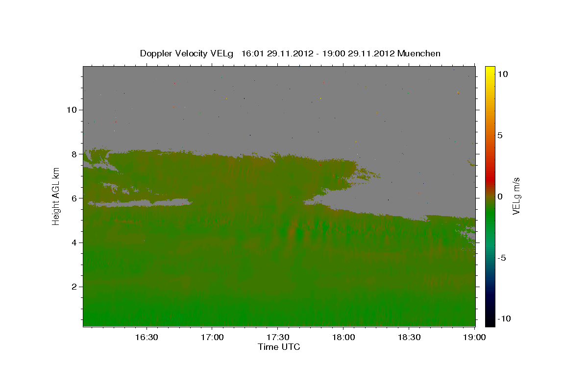
Task: Click the colorbar tick label '-10'
Action: pos(504,318)
